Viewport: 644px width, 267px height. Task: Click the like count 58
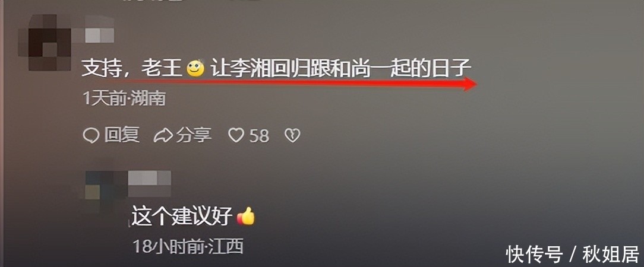pyautogui.click(x=260, y=135)
